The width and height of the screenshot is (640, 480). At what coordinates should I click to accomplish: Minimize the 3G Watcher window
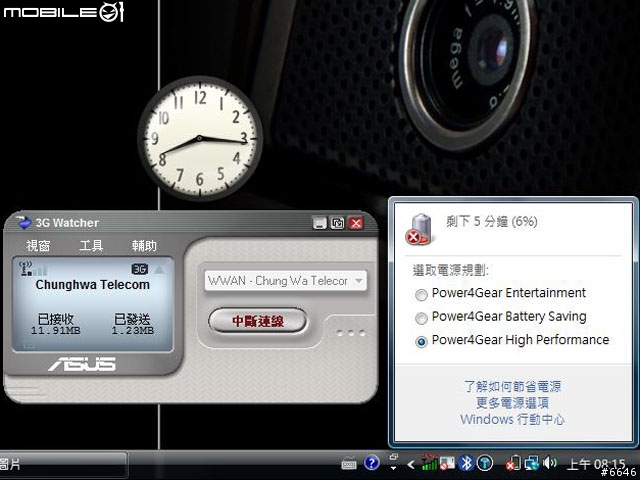point(320,223)
